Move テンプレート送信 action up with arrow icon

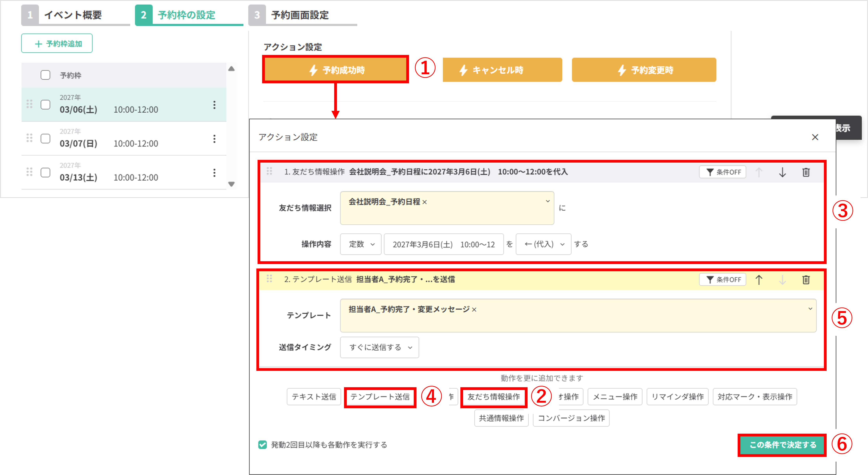pyautogui.click(x=759, y=279)
